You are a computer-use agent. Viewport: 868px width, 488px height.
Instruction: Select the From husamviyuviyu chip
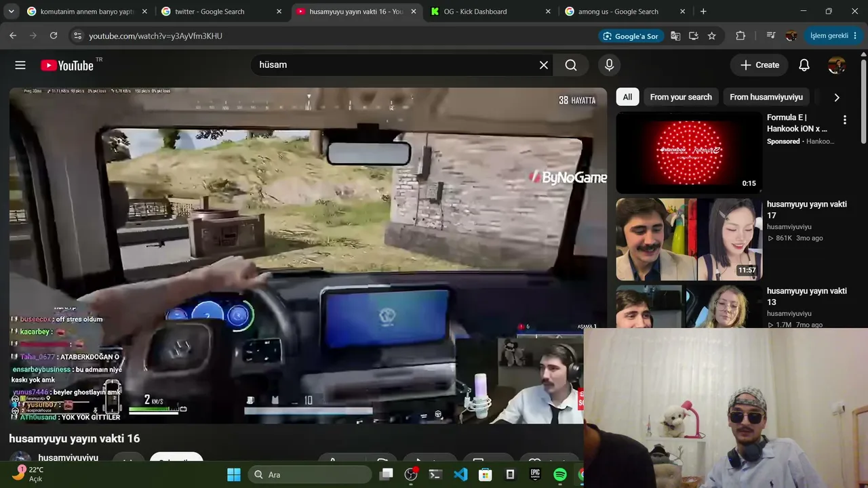tap(766, 97)
